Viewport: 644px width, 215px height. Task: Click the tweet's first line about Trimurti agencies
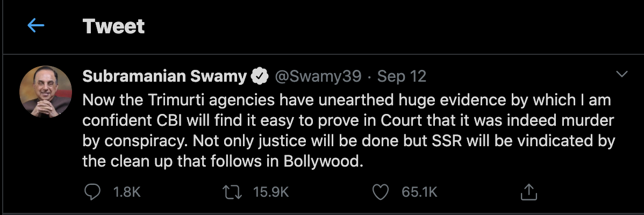(347, 101)
